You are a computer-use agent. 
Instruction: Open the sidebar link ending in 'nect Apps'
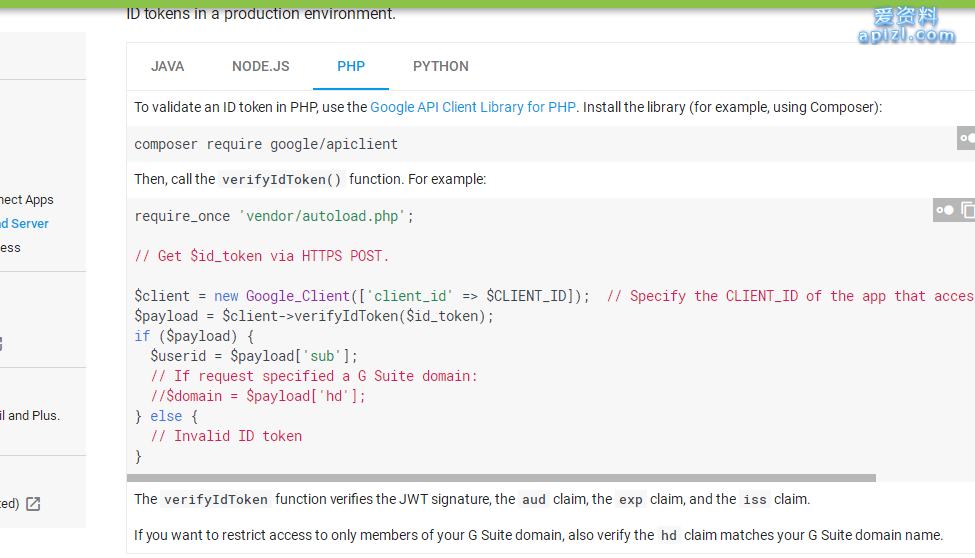click(x=27, y=200)
